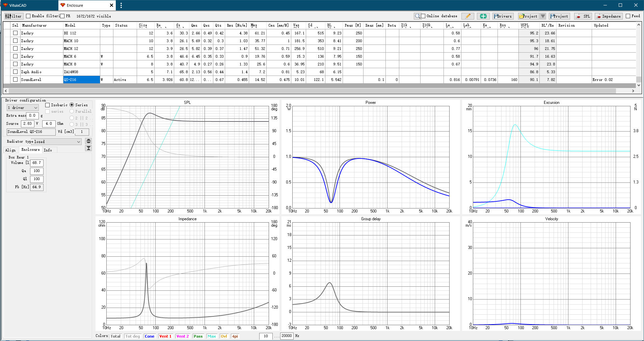Toggle the Feed checkbox

(628, 16)
